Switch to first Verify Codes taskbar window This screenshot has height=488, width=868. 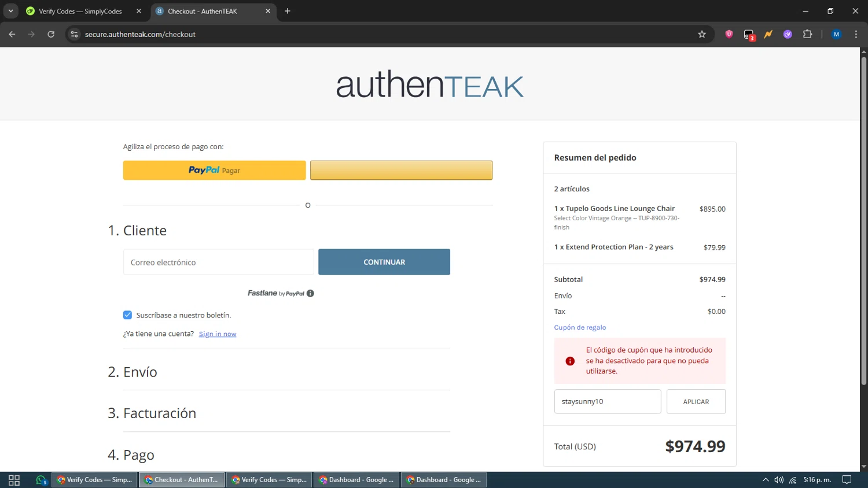[94, 480]
